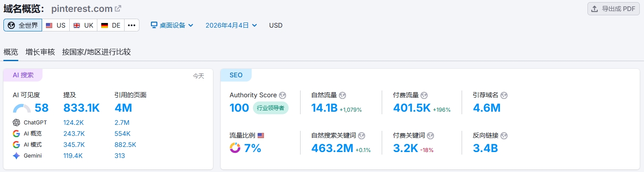Switch to the 增长审核 tab
The width and height of the screenshot is (644, 172).
[40, 52]
